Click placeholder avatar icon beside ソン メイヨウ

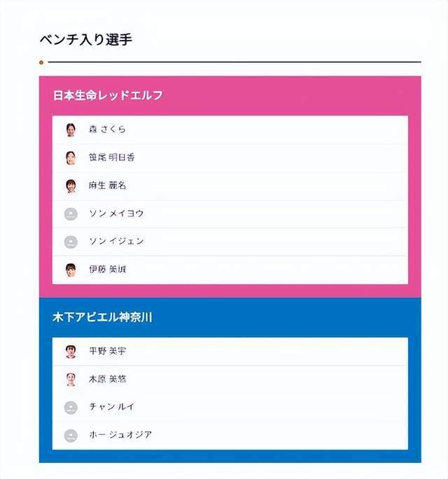(71, 214)
